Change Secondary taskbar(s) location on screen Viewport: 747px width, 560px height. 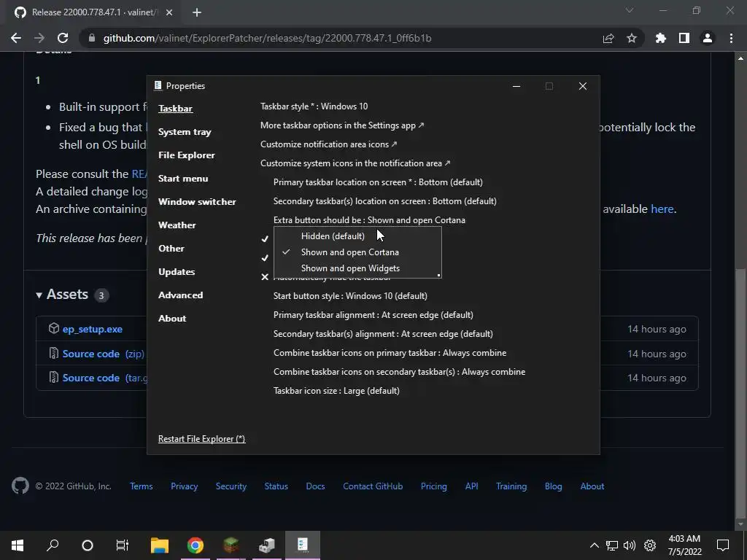tap(385, 201)
